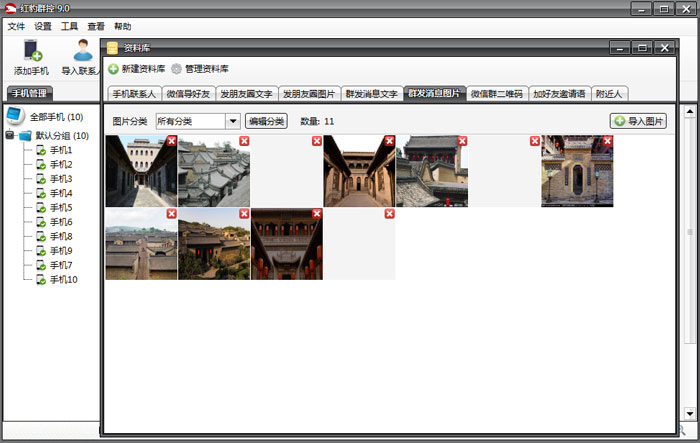Delete the blank last image in second row
Screen dimensions: 700x443
[x=390, y=214]
